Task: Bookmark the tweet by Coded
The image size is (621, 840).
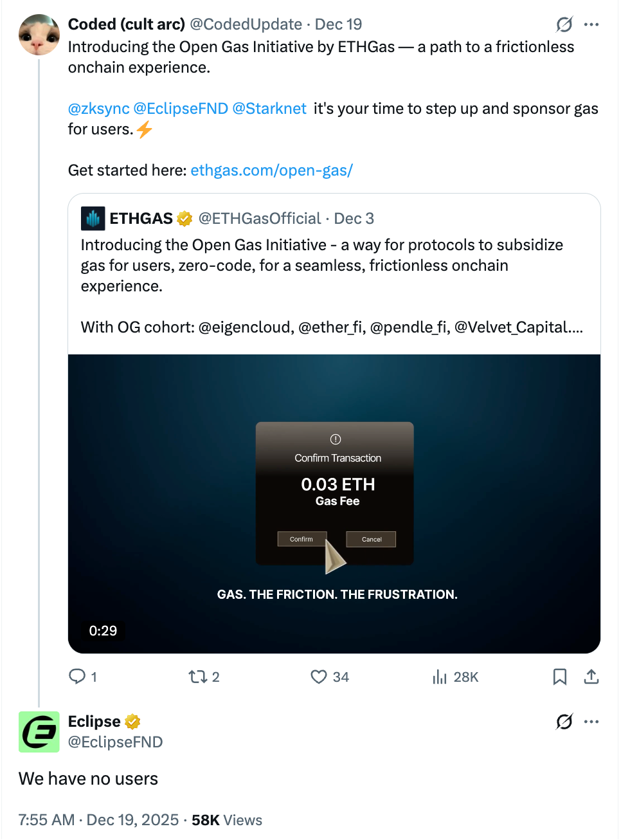Action: pos(560,677)
